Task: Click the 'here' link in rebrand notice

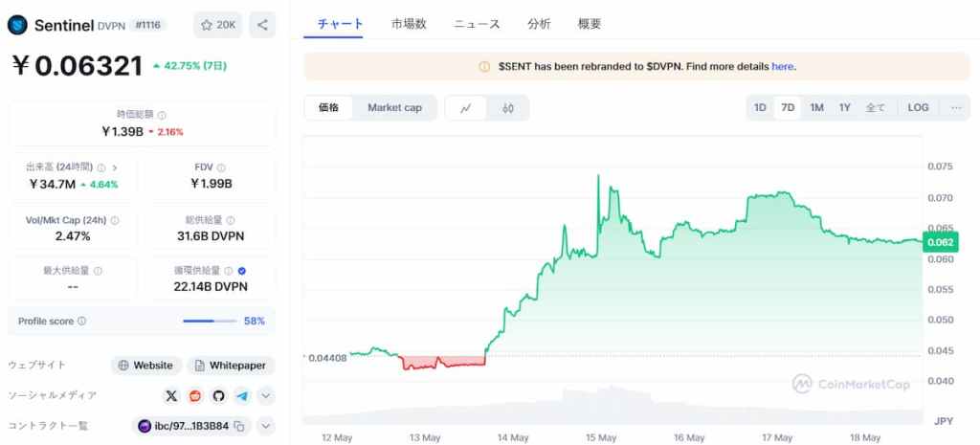Action: pyautogui.click(x=783, y=67)
